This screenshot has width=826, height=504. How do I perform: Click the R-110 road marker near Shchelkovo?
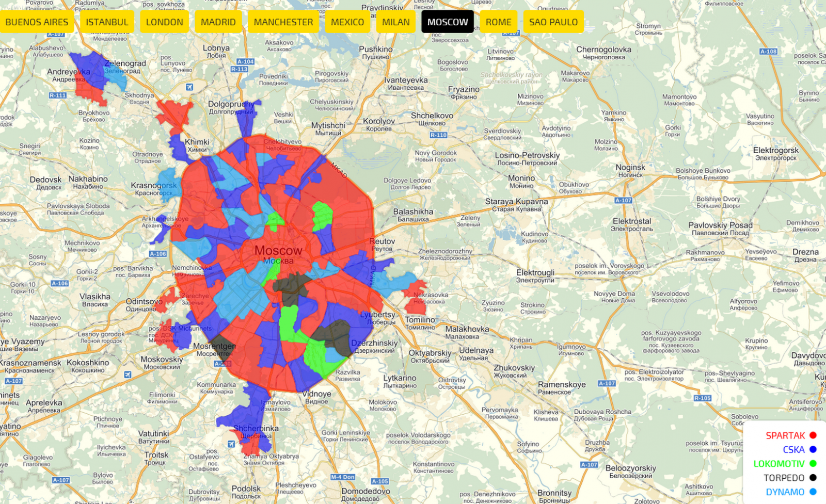[438, 135]
